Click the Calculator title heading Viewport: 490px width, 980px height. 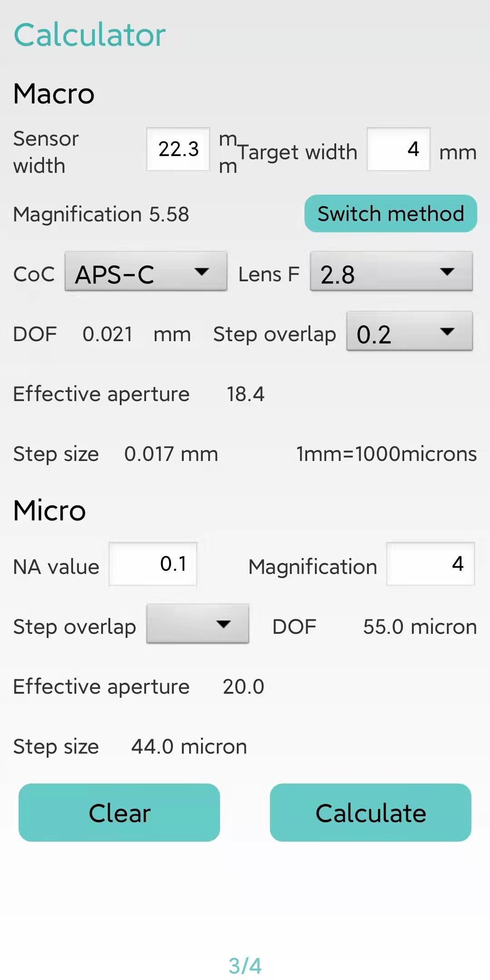[x=90, y=35]
